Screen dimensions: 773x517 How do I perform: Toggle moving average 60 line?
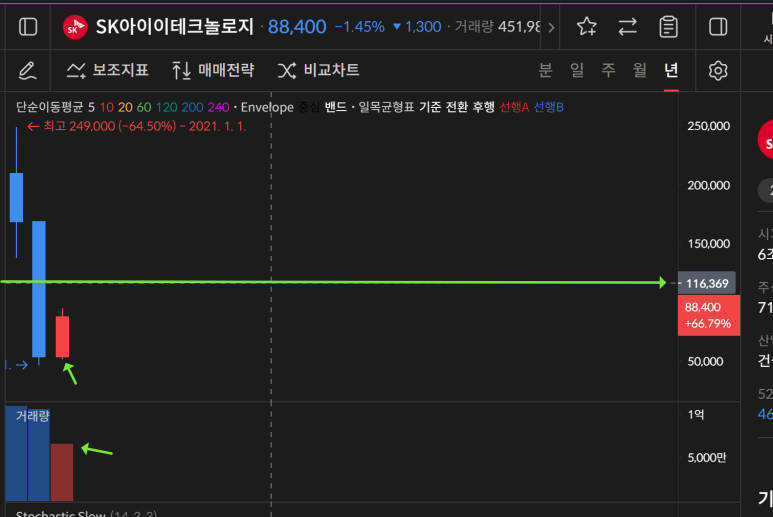(x=144, y=107)
